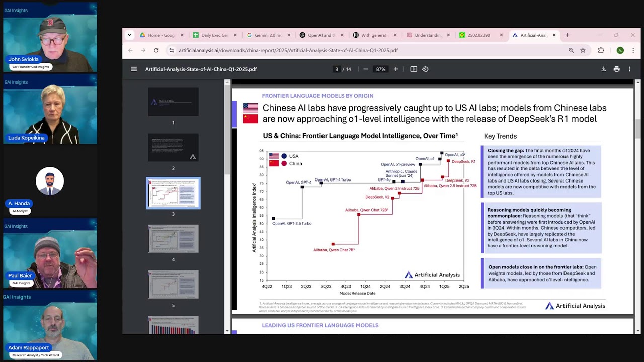Click the fit to page icon
The image size is (644, 362).
(x=414, y=69)
